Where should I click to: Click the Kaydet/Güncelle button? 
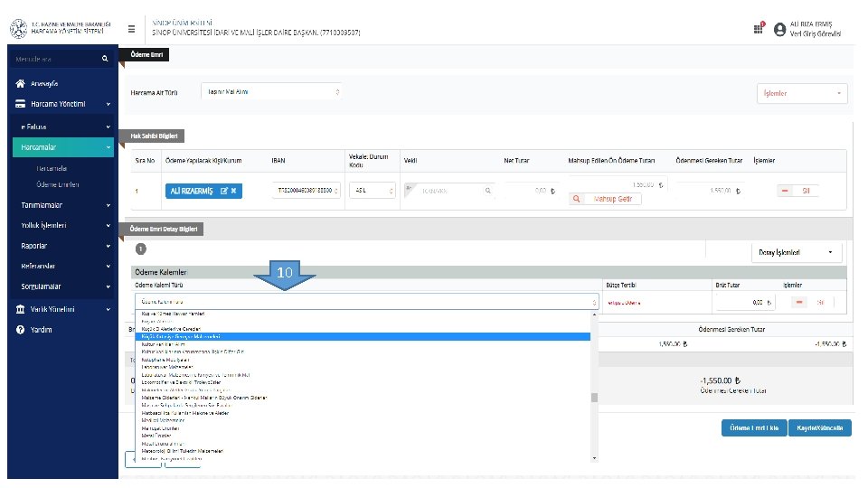(x=820, y=427)
